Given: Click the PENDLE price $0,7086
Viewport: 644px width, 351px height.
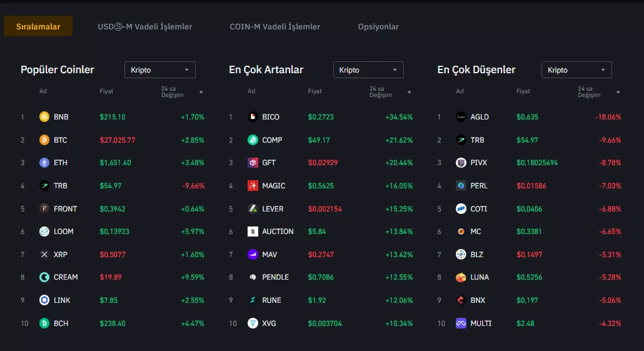Looking at the screenshot, I should 321,277.
